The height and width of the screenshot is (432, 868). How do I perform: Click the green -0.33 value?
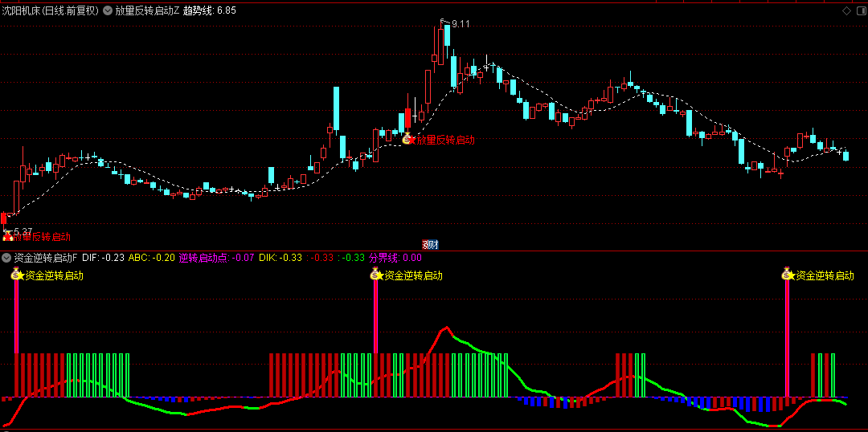(x=352, y=257)
